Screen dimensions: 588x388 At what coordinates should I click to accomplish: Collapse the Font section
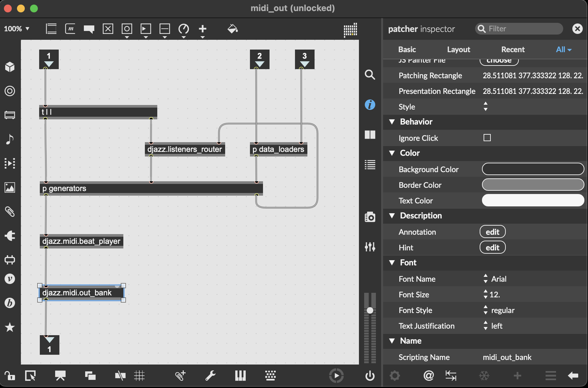click(x=392, y=263)
